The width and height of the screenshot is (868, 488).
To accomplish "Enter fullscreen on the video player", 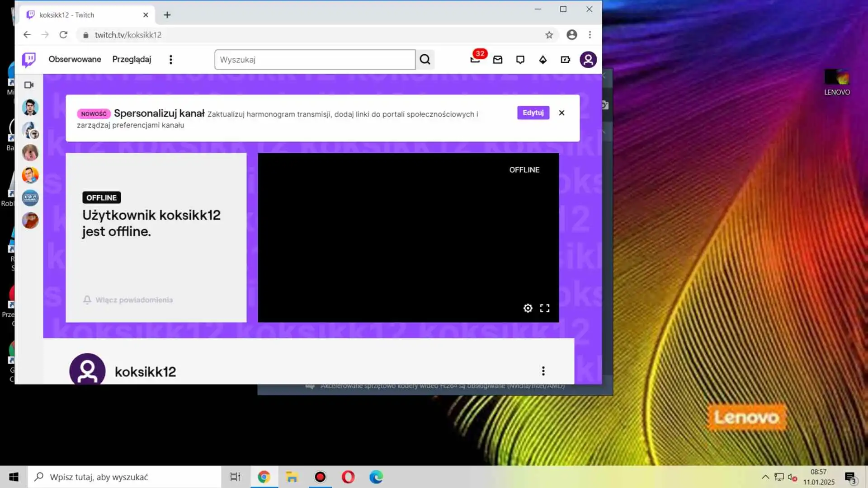I will (545, 308).
